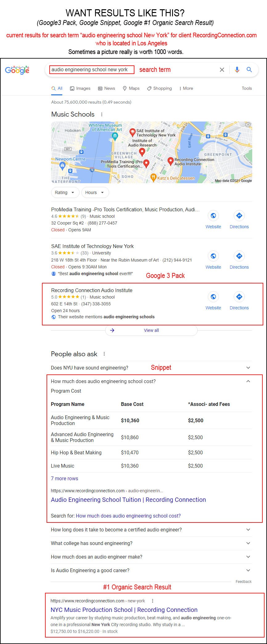
Task: Click the SAE Institute map pin
Action: 132,133
